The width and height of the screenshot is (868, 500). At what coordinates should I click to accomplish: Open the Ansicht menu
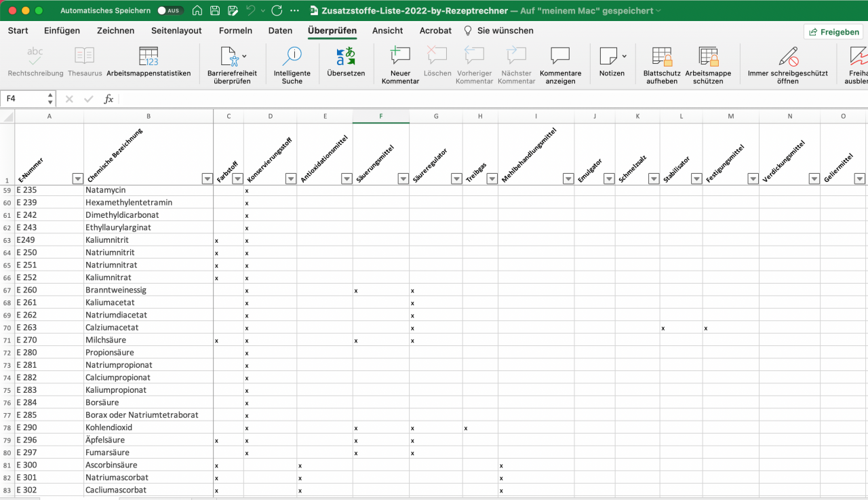pos(387,31)
